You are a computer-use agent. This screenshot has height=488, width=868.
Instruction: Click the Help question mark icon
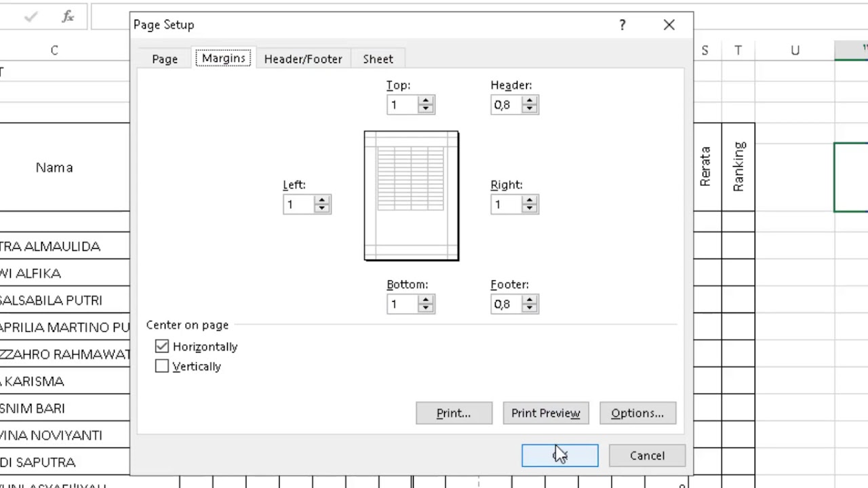(x=623, y=25)
